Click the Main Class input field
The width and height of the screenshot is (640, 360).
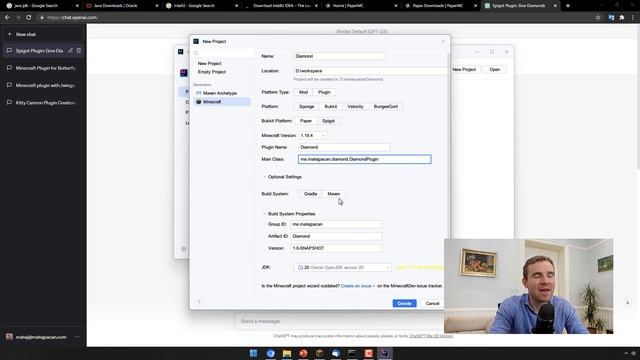tap(364, 159)
